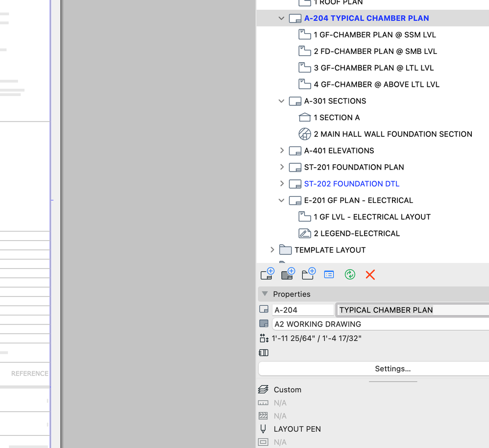The image size is (489, 448).
Task: Expand the TEMPLATE LAYOUT folder
Action: coord(272,250)
